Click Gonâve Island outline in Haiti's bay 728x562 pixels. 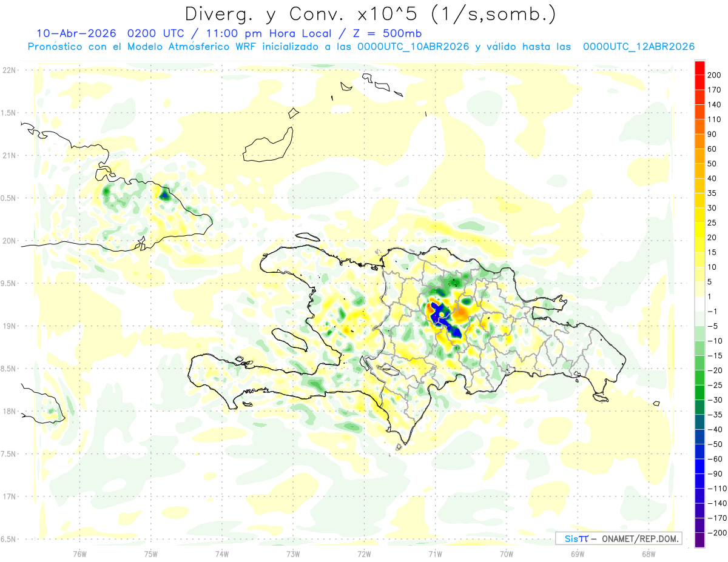[289, 339]
